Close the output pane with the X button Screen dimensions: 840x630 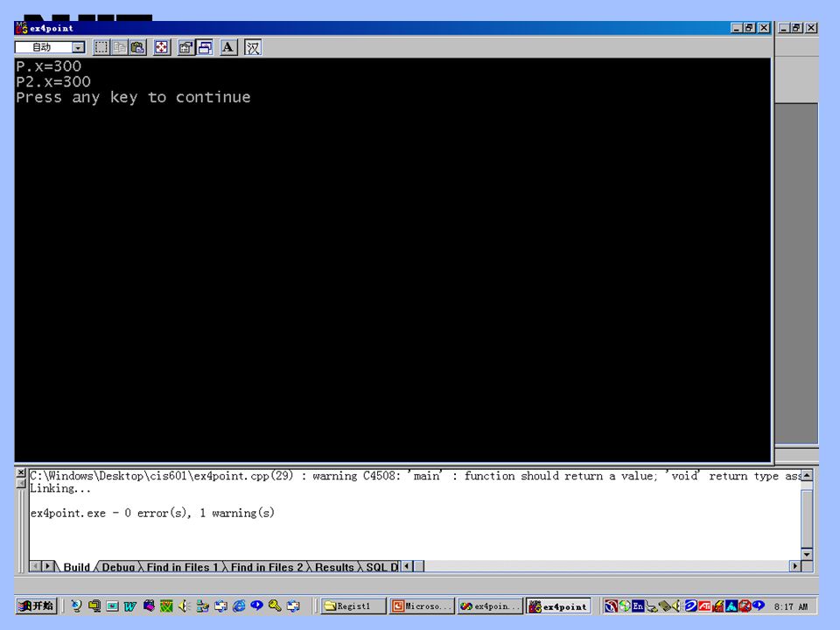[x=21, y=472]
